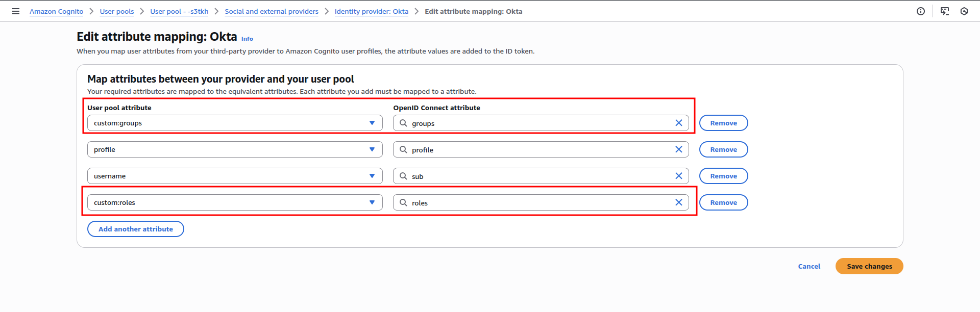Expand the custom:groups attribute dropdown
Screen dimensions: 980x312
coord(235,123)
